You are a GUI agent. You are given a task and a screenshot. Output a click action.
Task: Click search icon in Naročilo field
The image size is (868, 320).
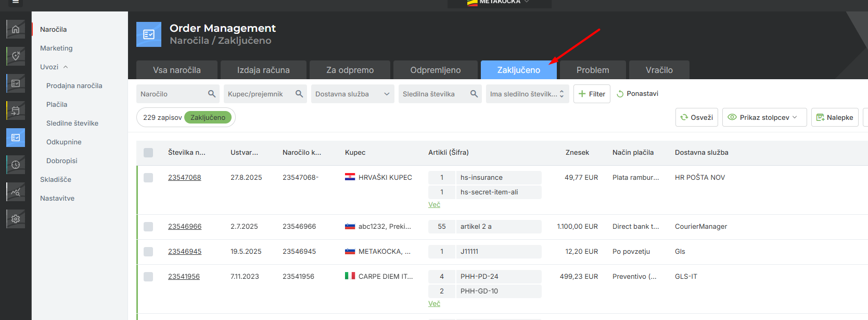212,94
